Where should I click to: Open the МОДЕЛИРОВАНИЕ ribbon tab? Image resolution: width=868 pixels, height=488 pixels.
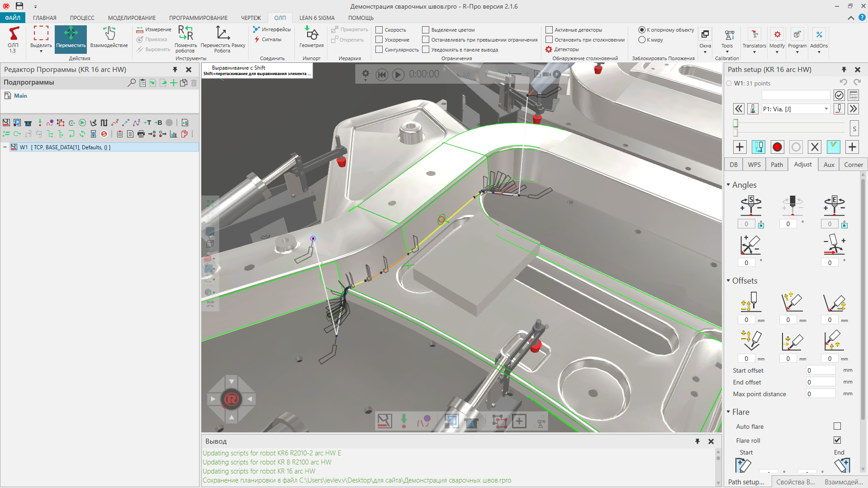coord(132,18)
